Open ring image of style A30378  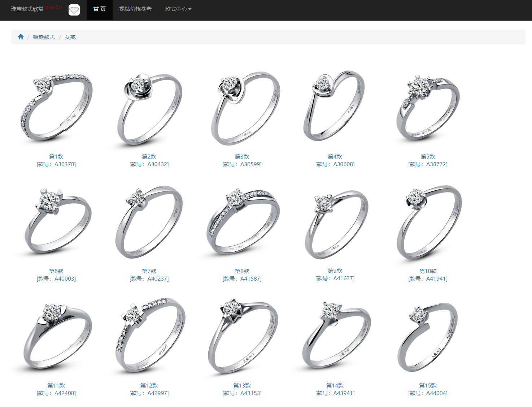[x=56, y=107]
